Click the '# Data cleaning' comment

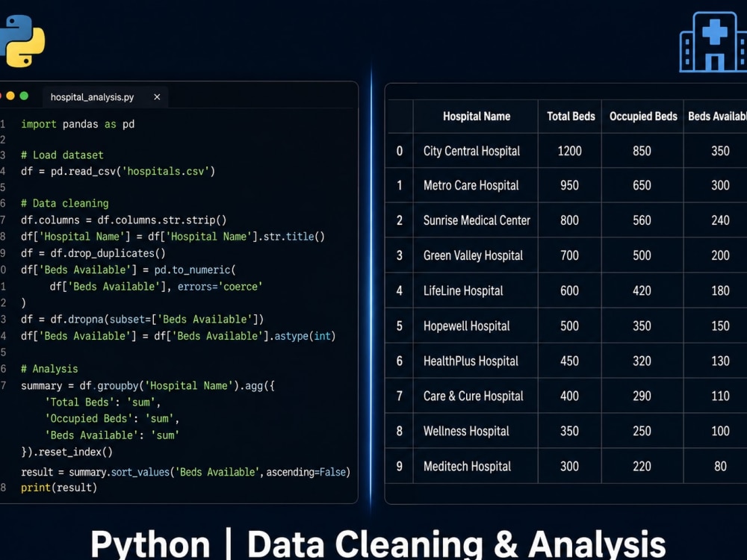coord(65,203)
